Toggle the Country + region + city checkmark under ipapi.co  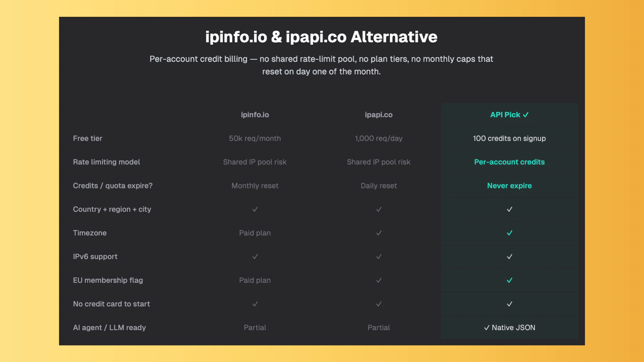coord(378,209)
